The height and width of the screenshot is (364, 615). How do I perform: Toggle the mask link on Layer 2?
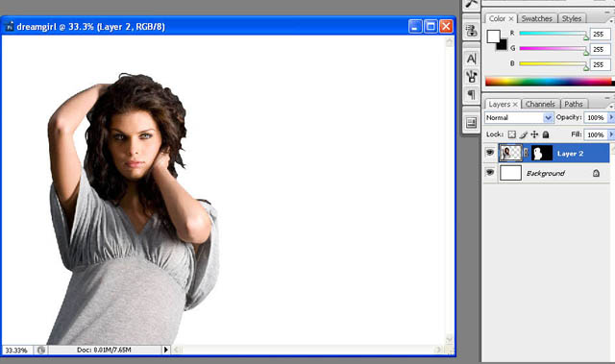pyautogui.click(x=526, y=154)
